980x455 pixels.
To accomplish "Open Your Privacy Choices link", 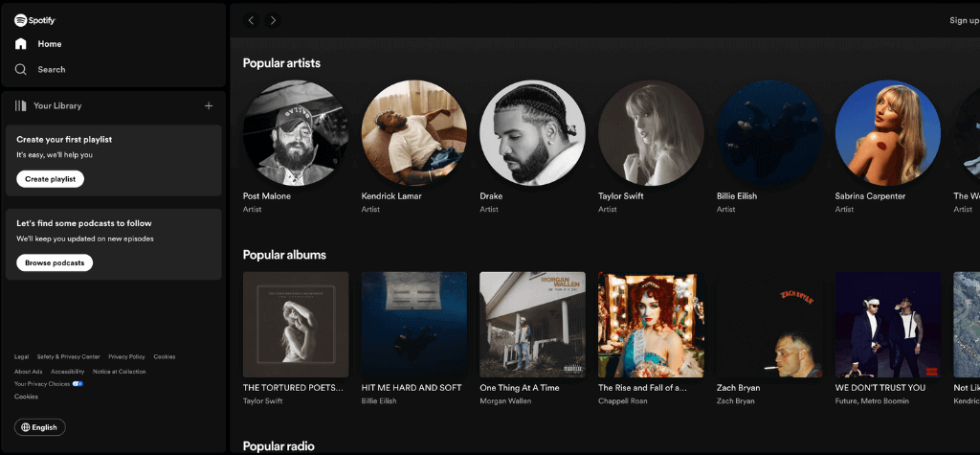I will pyautogui.click(x=42, y=384).
